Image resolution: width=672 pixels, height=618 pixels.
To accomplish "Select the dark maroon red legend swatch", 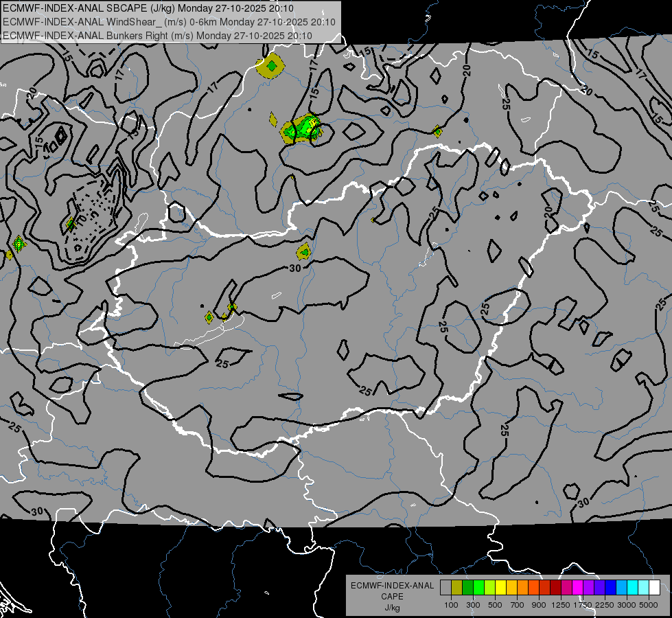I will [556, 587].
